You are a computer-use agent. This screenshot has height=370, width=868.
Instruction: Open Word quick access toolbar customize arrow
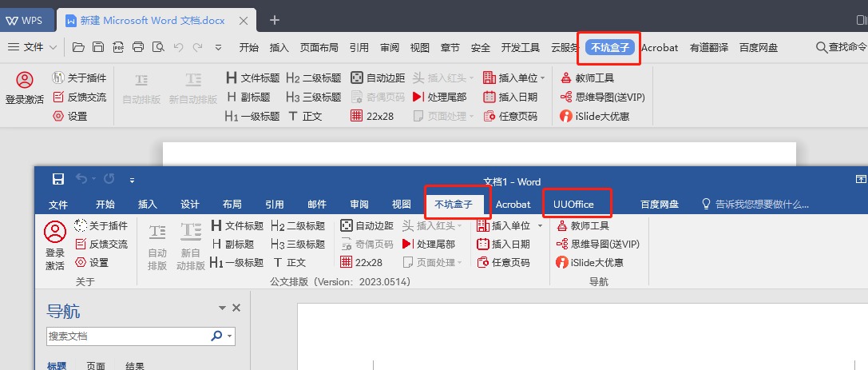click(x=132, y=180)
